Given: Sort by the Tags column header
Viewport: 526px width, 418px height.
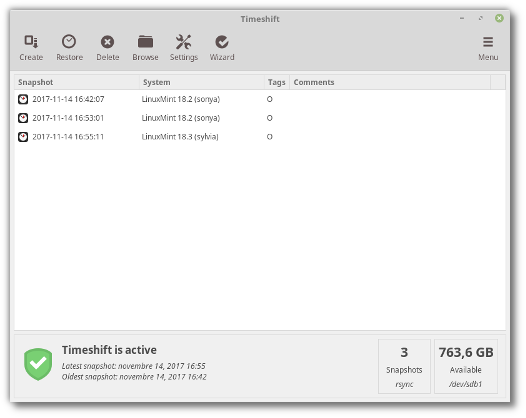Looking at the screenshot, I should (277, 82).
